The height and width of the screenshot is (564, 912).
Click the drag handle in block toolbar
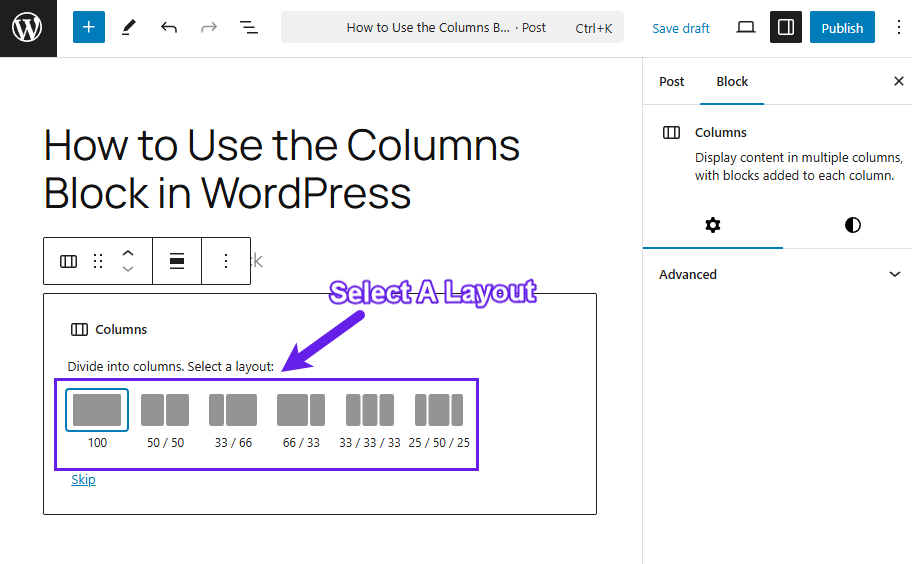98,261
